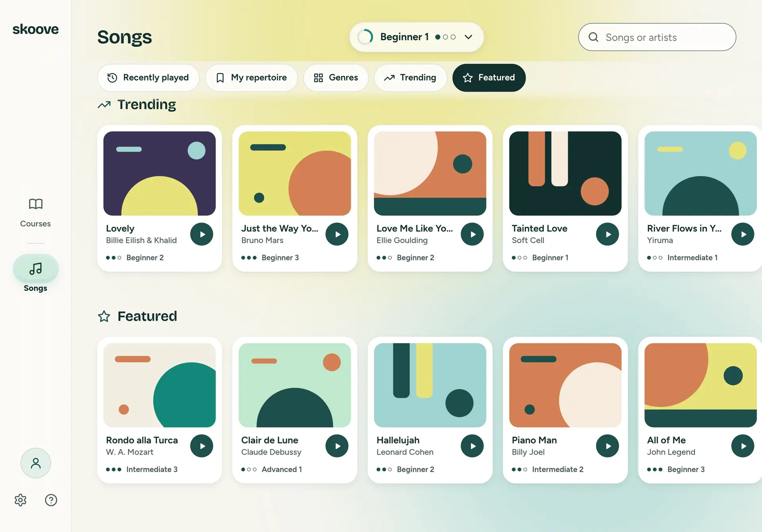Play Piano Man by Billy Joel

608,446
